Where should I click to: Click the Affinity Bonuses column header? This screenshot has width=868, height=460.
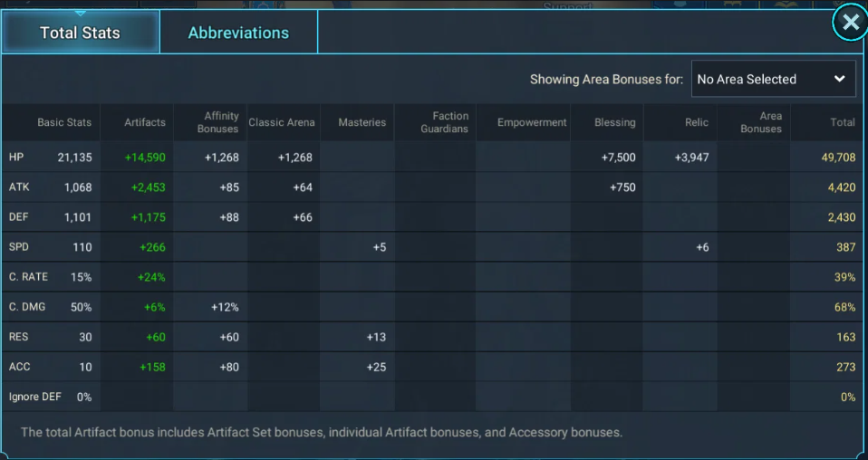(x=218, y=122)
